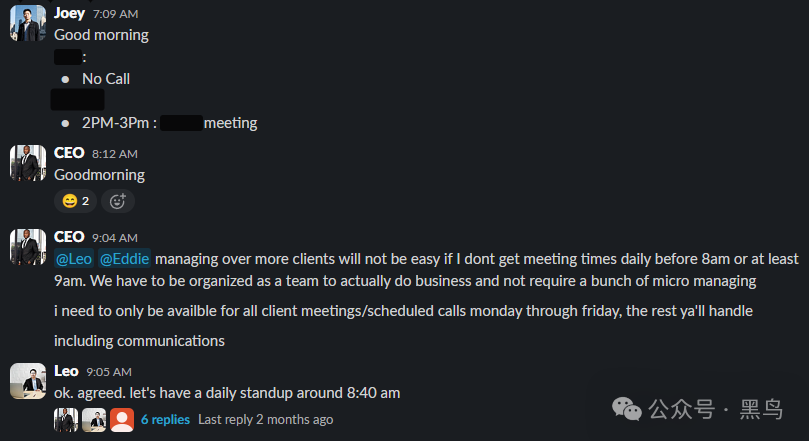
Task: Toggle the grinning emoji reaction with count 2
Action: (75, 201)
